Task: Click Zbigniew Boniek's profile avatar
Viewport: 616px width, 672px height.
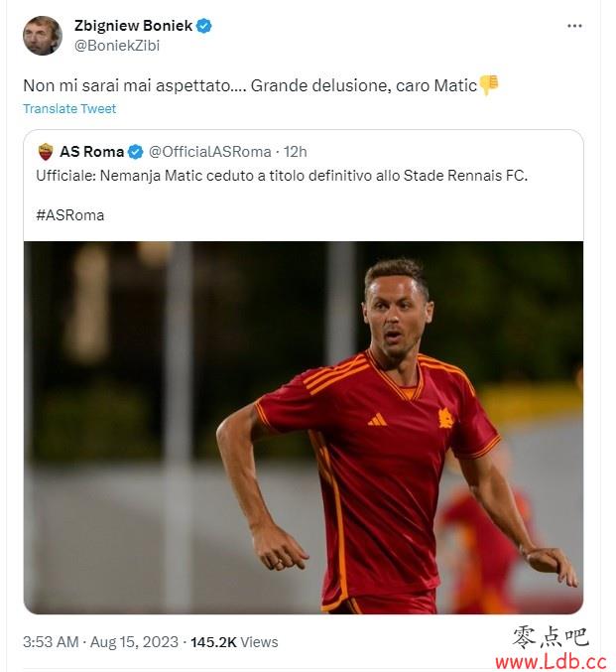Action: click(43, 36)
